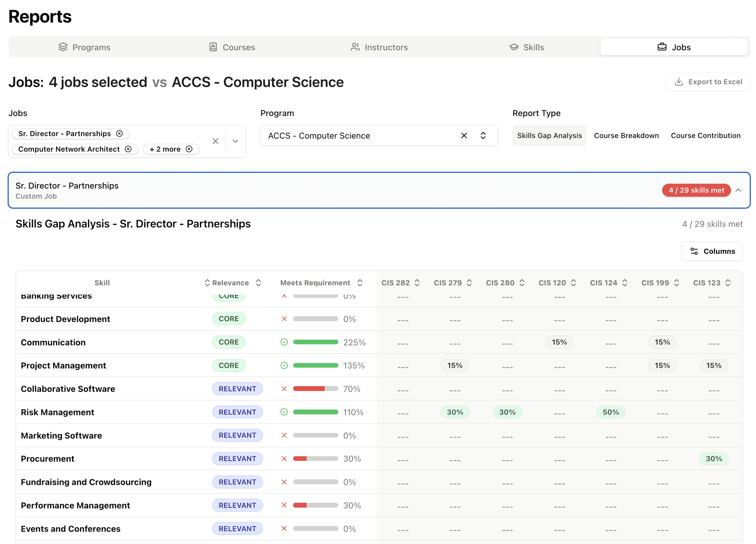Click the CIS 120 15% pill for Communication
The image size is (756, 544).
559,342
